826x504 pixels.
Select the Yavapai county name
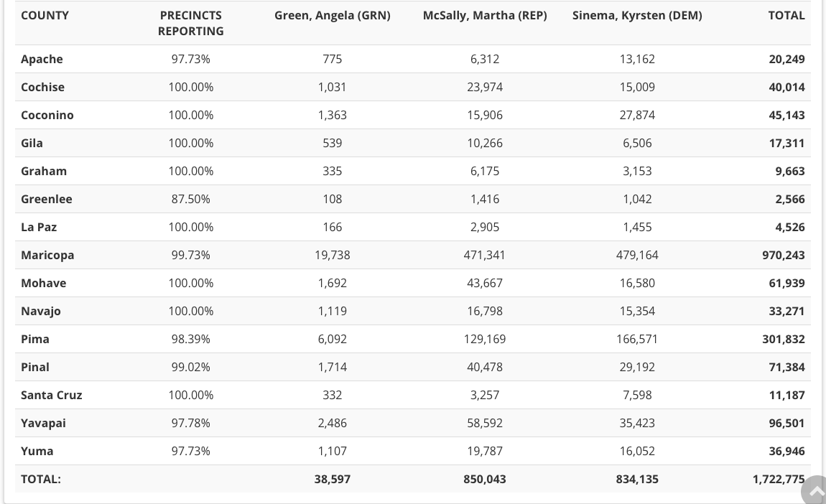[43, 423]
